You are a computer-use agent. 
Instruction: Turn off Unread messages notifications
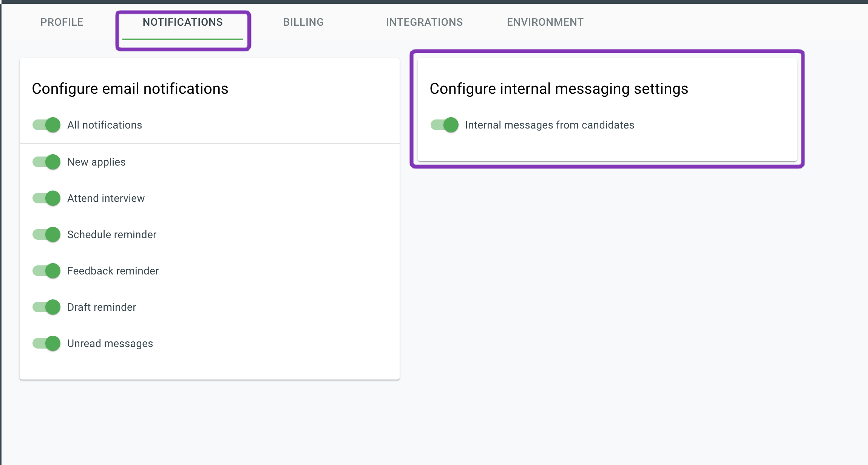[47, 343]
